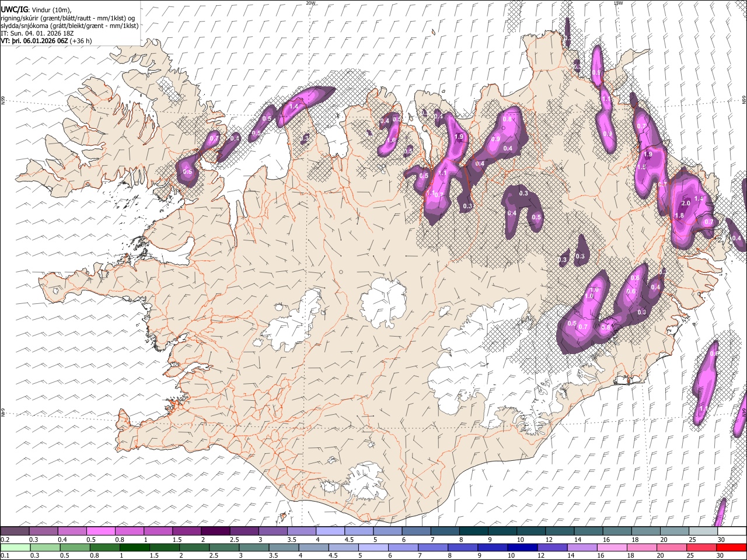This screenshot has height=560, width=747.
Task: Select the red rain legend swatch labeled 30
Action: tap(731, 547)
